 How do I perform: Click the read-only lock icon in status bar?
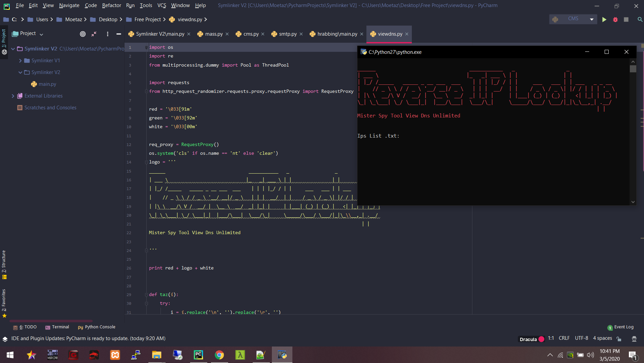619,339
